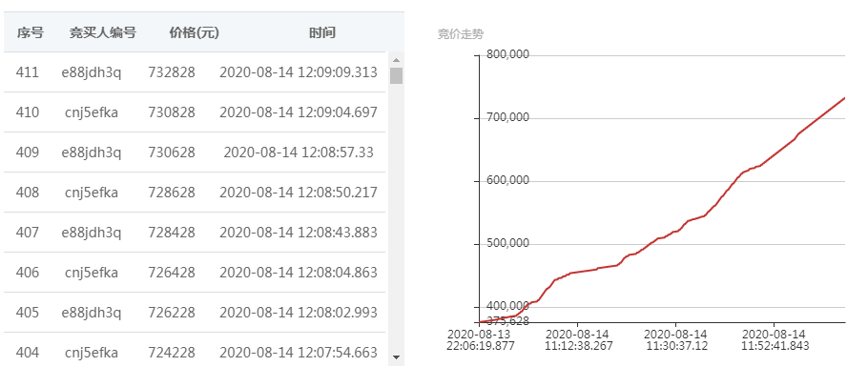Click bidder e88jdh3q in row 409
Screen dimensions: 868x387
(x=92, y=153)
